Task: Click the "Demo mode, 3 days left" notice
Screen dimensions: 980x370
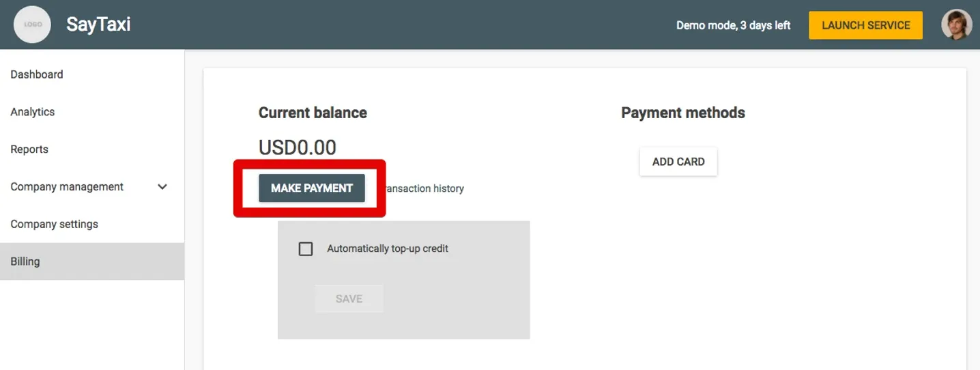Action: coord(733,25)
